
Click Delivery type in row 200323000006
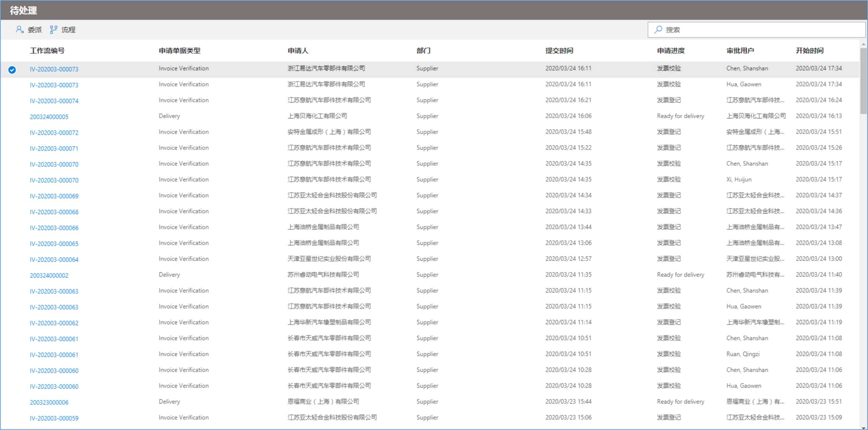[x=170, y=402]
